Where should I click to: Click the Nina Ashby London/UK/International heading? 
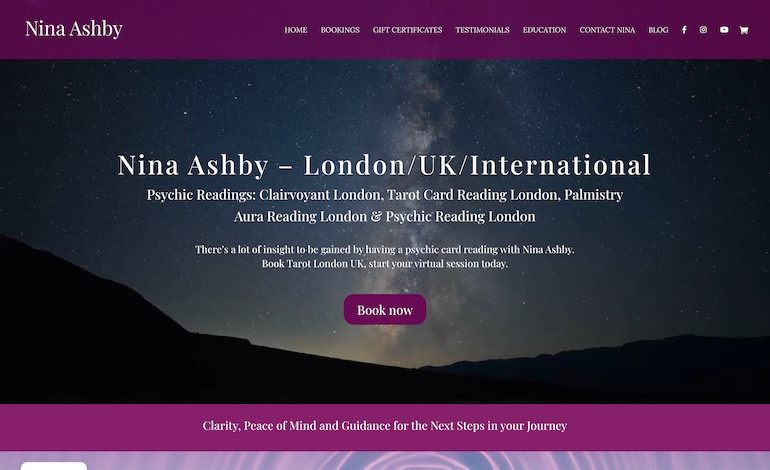(385, 165)
